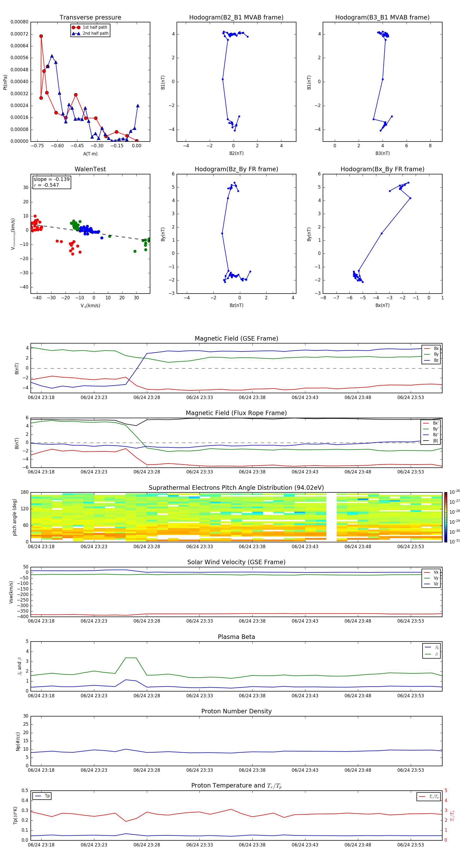The height and width of the screenshot is (868, 473).
Task: Click the "Tp(10^6K)" y-axis label
Action: (15, 815)
